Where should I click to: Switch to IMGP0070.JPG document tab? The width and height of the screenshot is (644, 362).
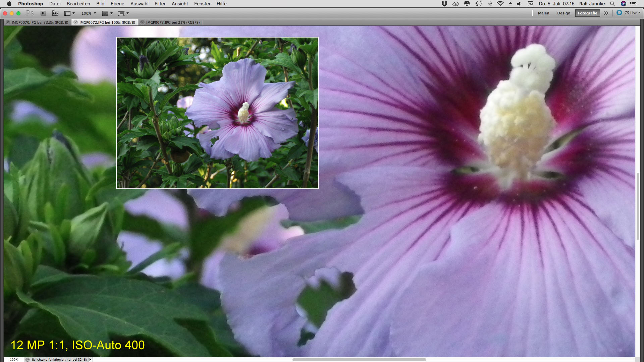(40, 22)
